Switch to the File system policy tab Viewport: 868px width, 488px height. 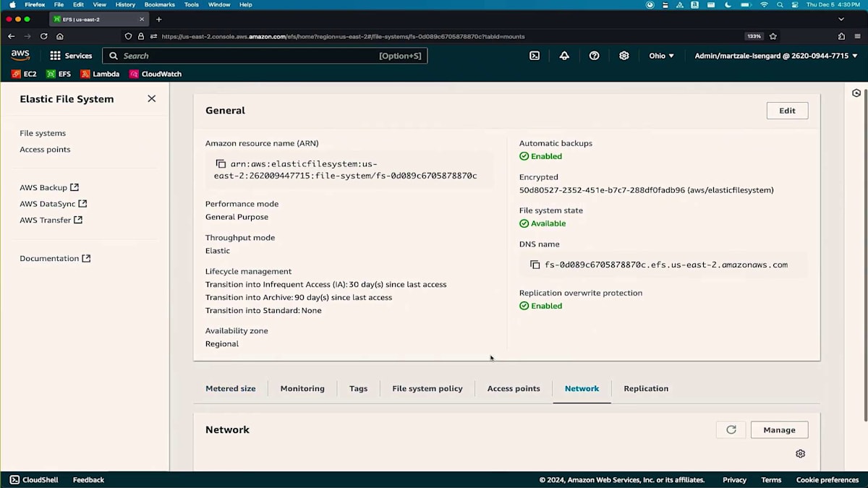(x=427, y=388)
